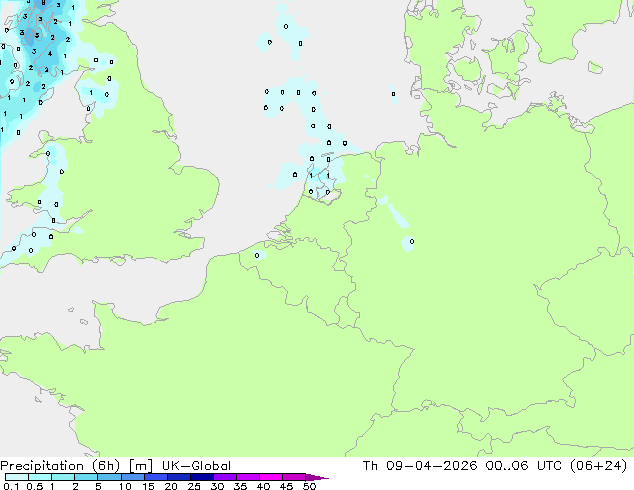Click the purple arrow past legend value 50

317,478
